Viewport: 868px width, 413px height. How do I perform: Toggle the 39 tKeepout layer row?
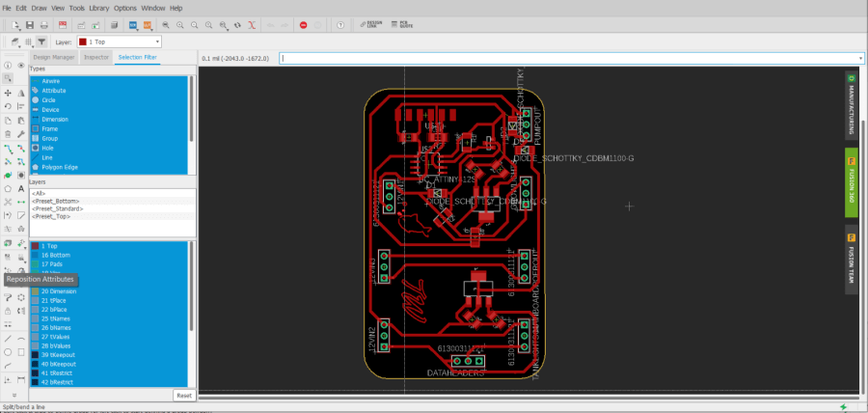click(x=108, y=354)
